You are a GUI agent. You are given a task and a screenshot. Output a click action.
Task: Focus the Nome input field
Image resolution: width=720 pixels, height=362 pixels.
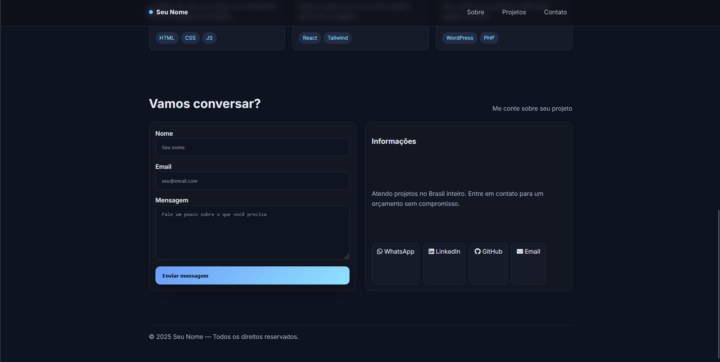(x=252, y=147)
